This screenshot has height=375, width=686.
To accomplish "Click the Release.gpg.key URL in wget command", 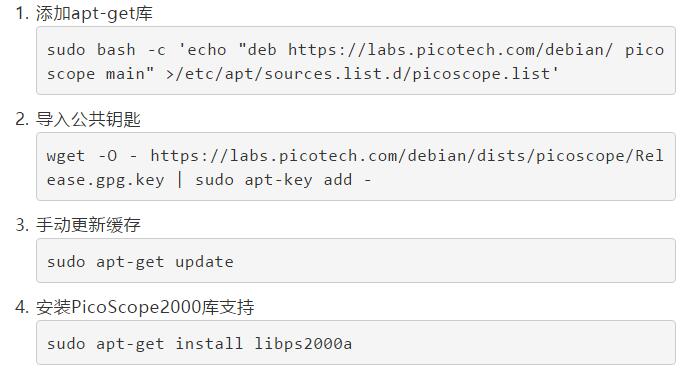I will tap(355, 168).
